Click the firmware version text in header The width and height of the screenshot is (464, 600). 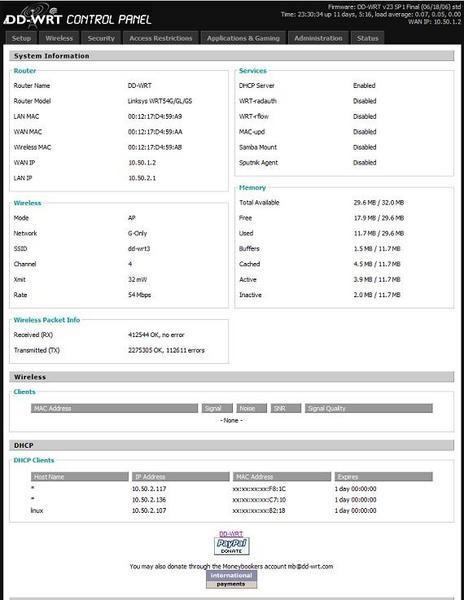(394, 7)
